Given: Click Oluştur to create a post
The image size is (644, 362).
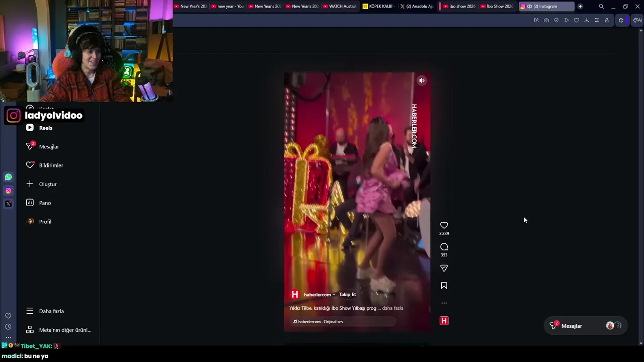Looking at the screenshot, I should click(48, 184).
